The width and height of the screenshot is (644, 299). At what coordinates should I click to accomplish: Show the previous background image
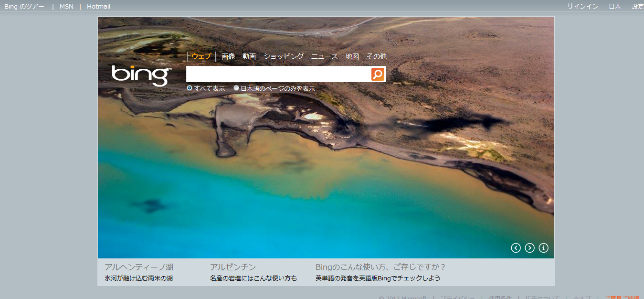[516, 248]
